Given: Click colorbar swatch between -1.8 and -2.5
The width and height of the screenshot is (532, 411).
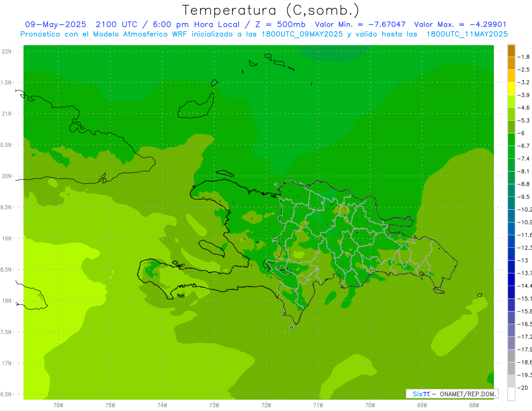Looking at the screenshot, I should 511,63.
